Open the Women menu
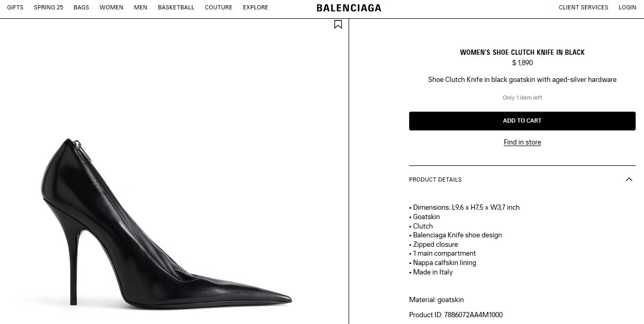The width and height of the screenshot is (644, 324). pos(111,7)
